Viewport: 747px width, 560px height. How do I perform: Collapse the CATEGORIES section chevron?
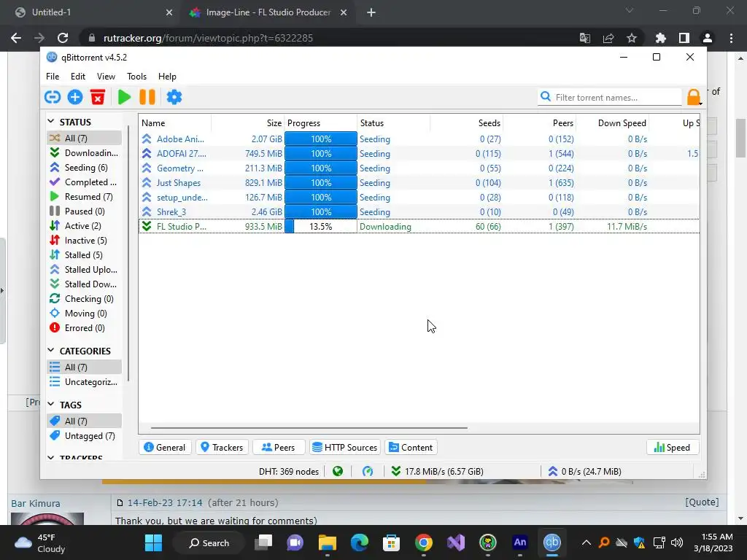[x=51, y=351]
